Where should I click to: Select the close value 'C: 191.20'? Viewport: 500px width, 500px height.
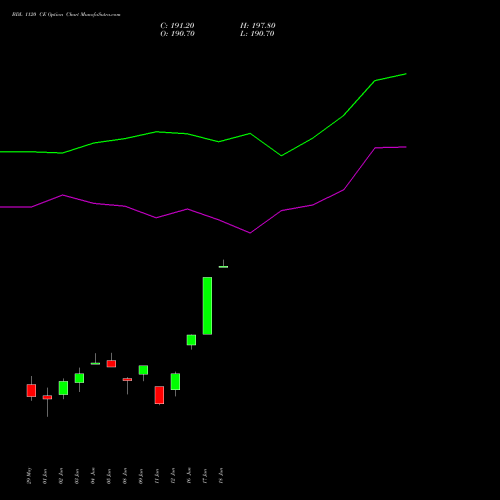pos(177,26)
